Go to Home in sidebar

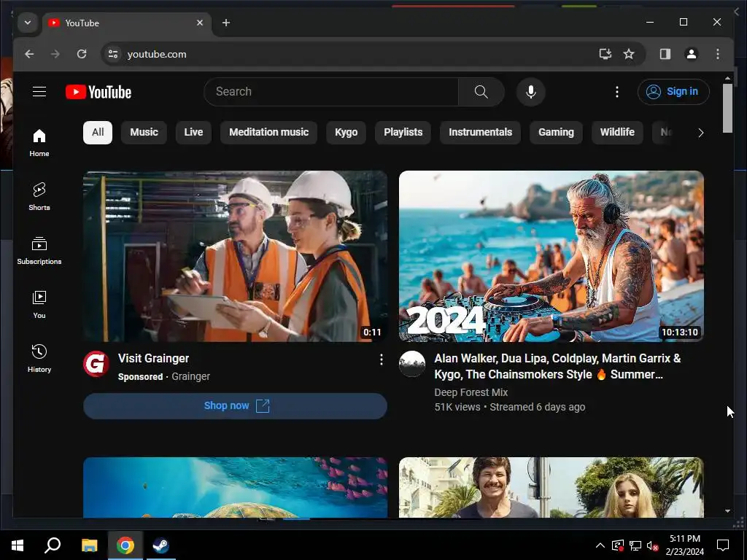click(x=39, y=142)
